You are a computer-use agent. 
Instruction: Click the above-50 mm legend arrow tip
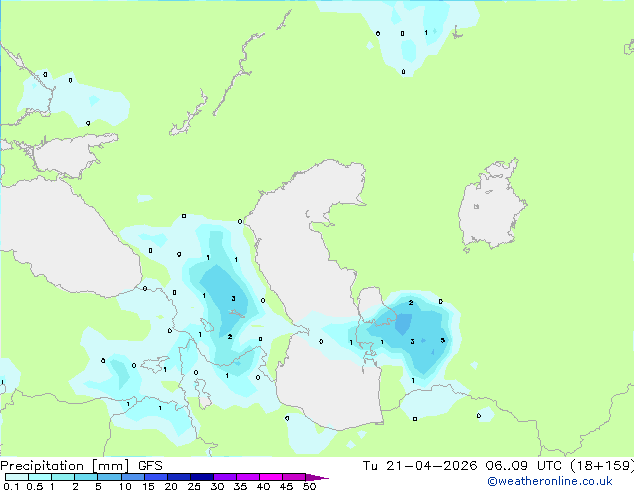point(317,477)
